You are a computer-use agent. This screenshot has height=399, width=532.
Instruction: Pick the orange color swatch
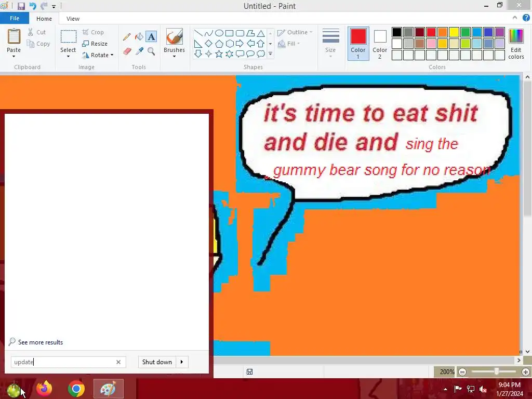[x=443, y=32]
